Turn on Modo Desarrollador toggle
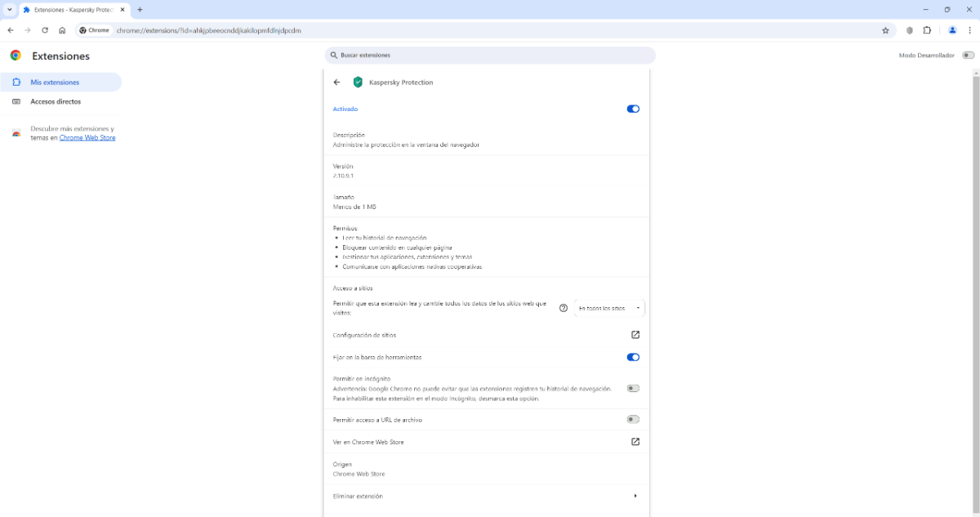Viewport: 980px width, 517px height. (968, 56)
